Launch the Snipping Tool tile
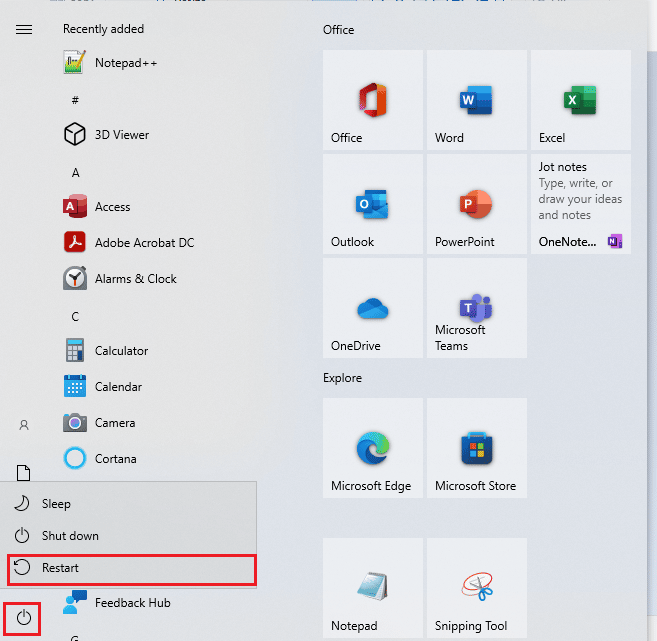Screen dimensions: 657x641 pyautogui.click(x=476, y=588)
